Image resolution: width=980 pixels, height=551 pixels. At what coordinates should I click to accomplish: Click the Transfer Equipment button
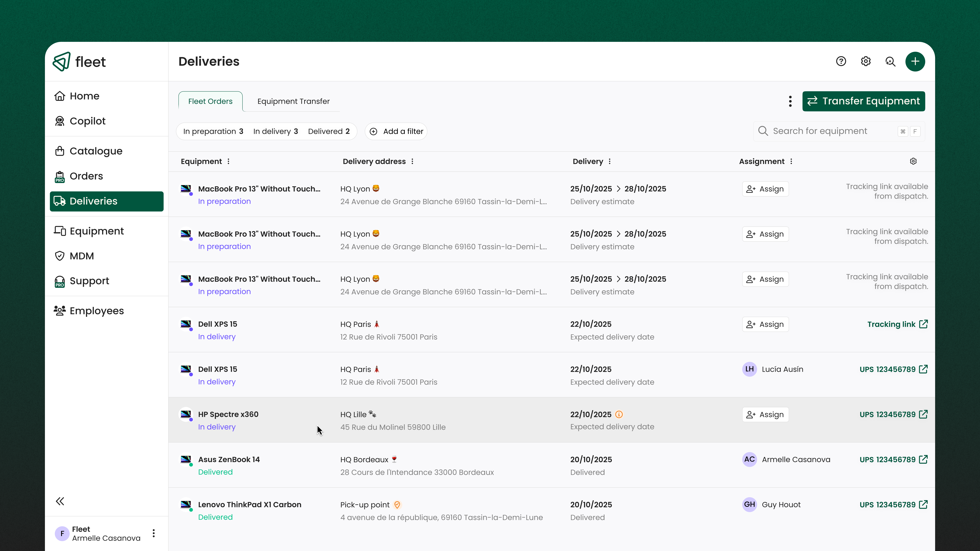pos(864,101)
